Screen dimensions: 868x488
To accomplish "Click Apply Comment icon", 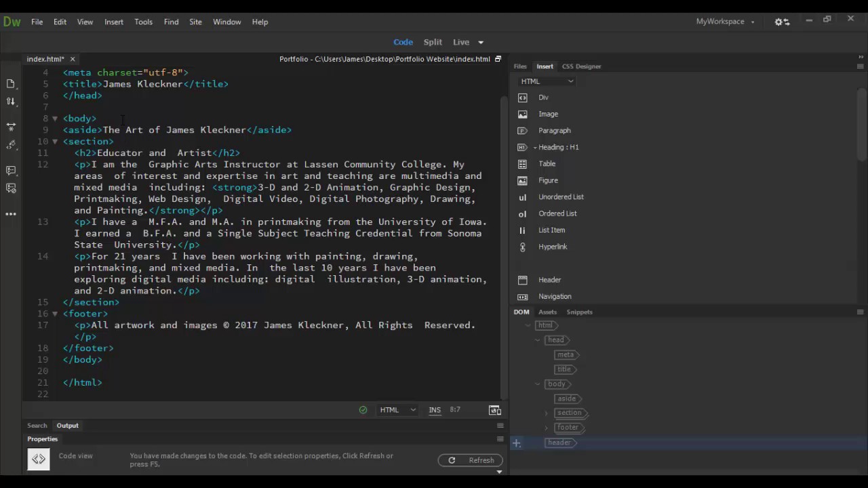I will point(11,171).
